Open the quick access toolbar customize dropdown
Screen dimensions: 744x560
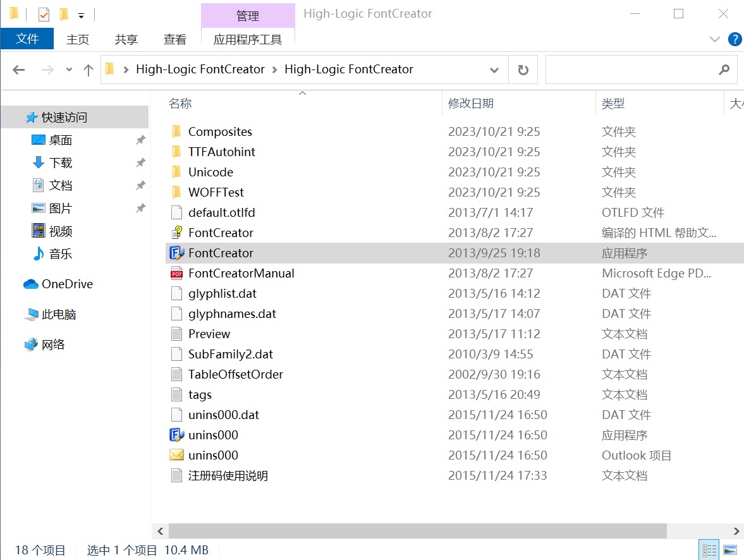coord(81,16)
